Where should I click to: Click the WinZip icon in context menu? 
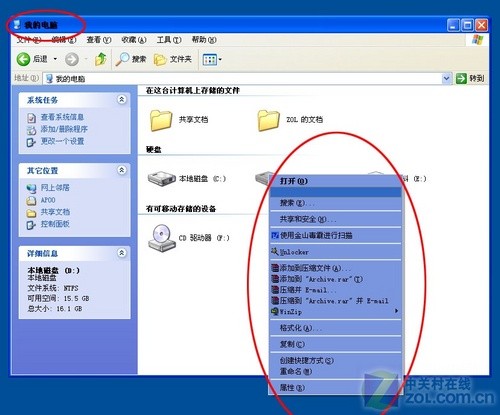pyautogui.click(x=275, y=311)
